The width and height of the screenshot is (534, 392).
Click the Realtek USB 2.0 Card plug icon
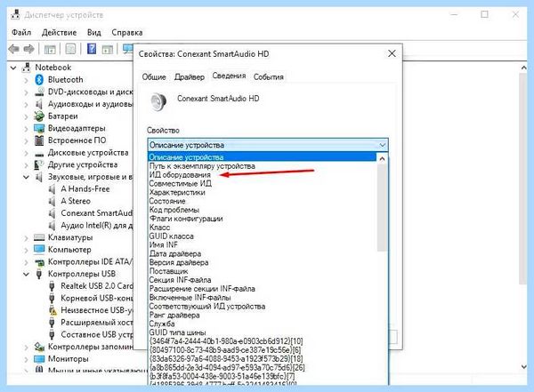[x=53, y=286]
